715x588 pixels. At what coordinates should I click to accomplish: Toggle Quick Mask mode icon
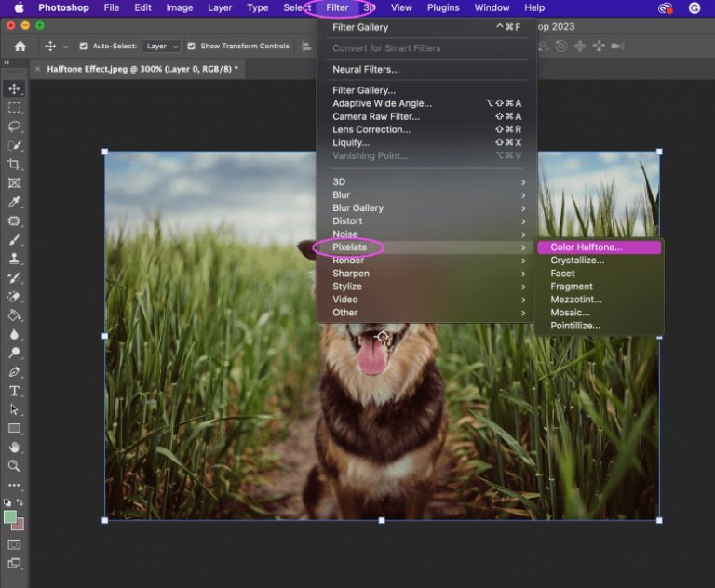[x=14, y=544]
